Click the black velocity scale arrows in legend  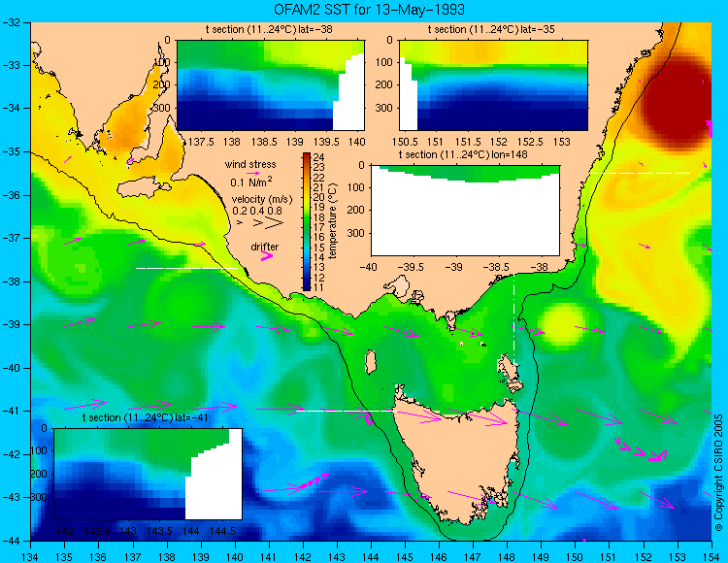260,223
